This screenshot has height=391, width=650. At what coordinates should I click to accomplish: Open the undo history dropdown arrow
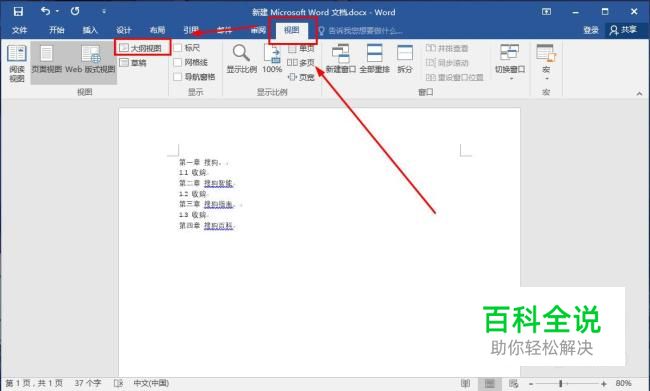click(57, 12)
